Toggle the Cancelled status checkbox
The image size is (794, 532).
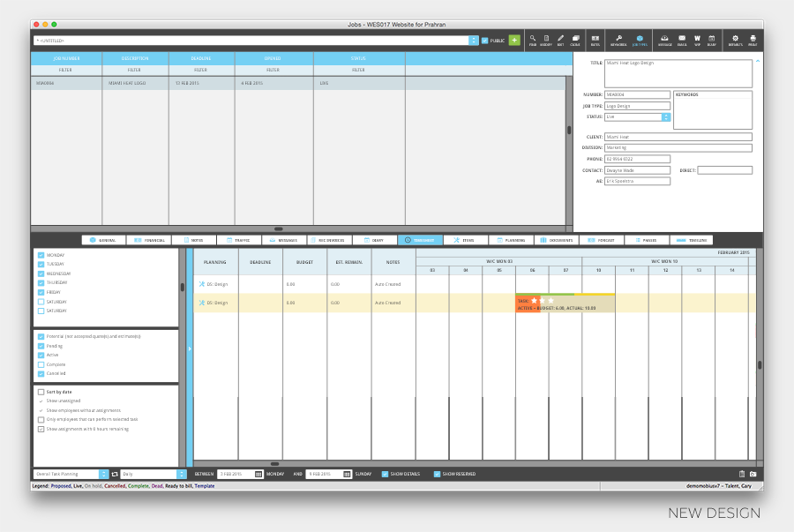point(41,373)
